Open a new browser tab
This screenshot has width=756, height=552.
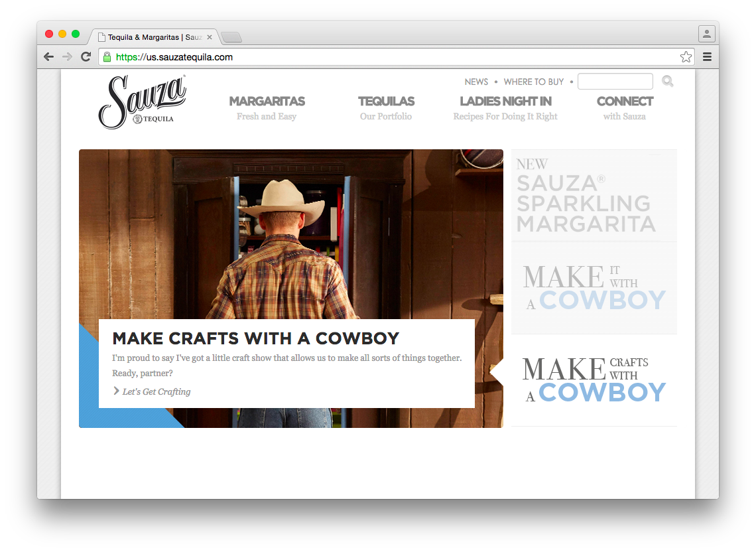pos(231,37)
